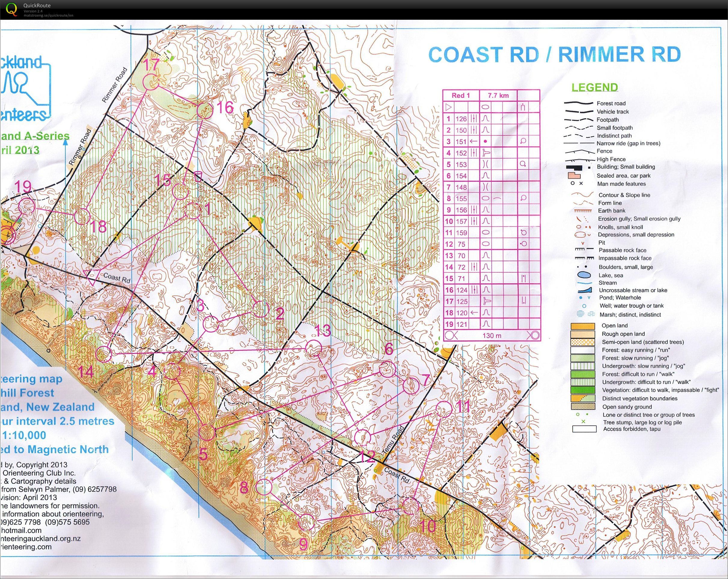Viewport: 728px width, 579px height.
Task: Click the '130 m' finish distance cell
Action: [x=492, y=336]
